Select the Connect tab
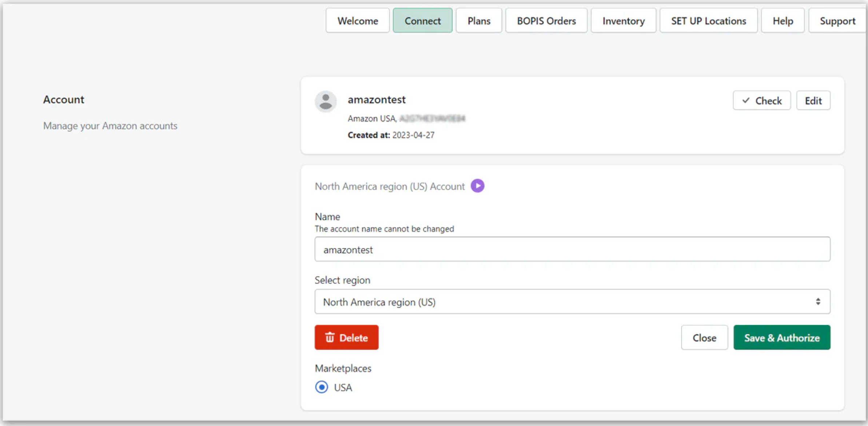The image size is (868, 426). (x=422, y=21)
